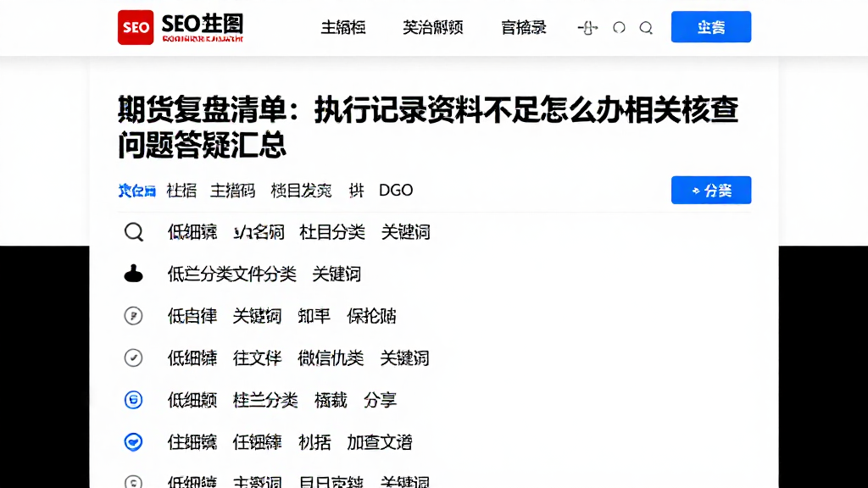Click 低自律 text
Image resolution: width=868 pixels, height=488 pixels.
click(x=192, y=316)
